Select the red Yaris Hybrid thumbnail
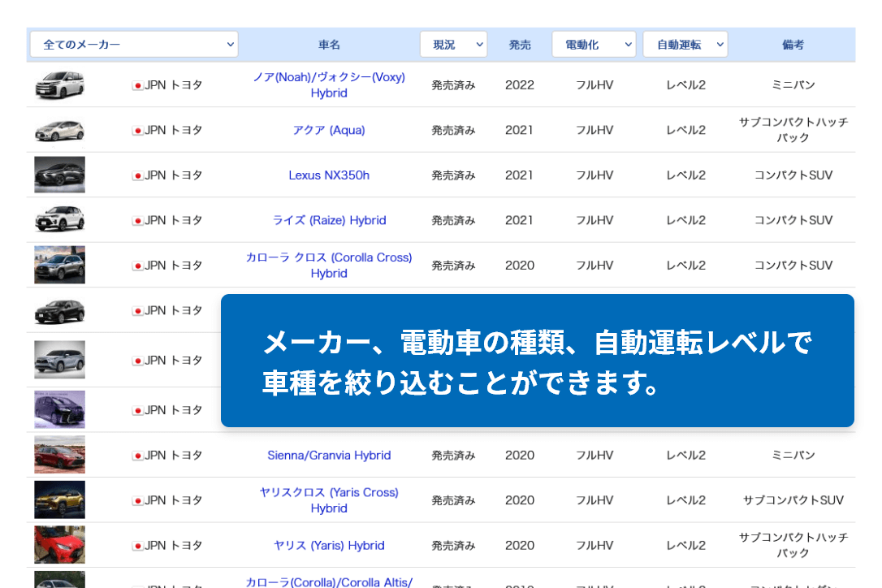Screen dimensions: 882x588 pyautogui.click(x=59, y=545)
